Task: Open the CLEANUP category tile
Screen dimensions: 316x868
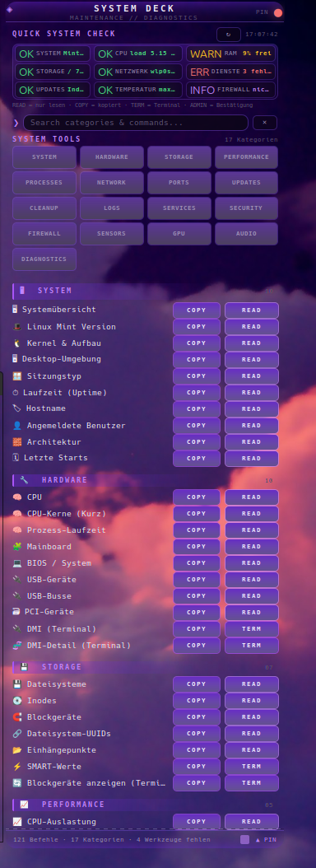Action: pyautogui.click(x=44, y=208)
